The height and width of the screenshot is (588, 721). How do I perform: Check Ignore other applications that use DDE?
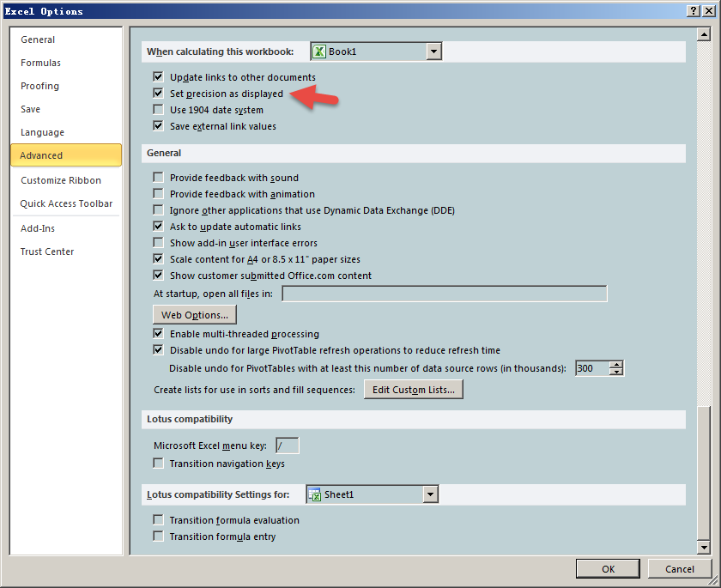point(158,210)
